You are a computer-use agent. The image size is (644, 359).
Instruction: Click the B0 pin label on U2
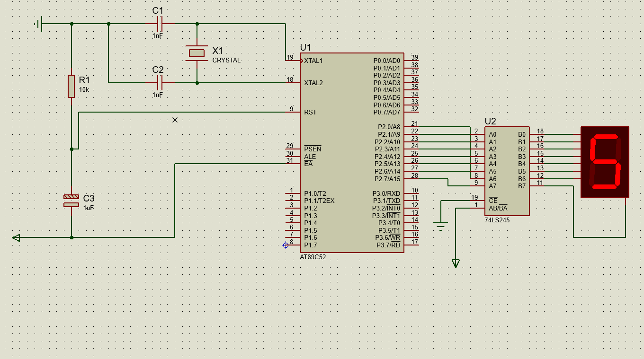[x=522, y=134]
